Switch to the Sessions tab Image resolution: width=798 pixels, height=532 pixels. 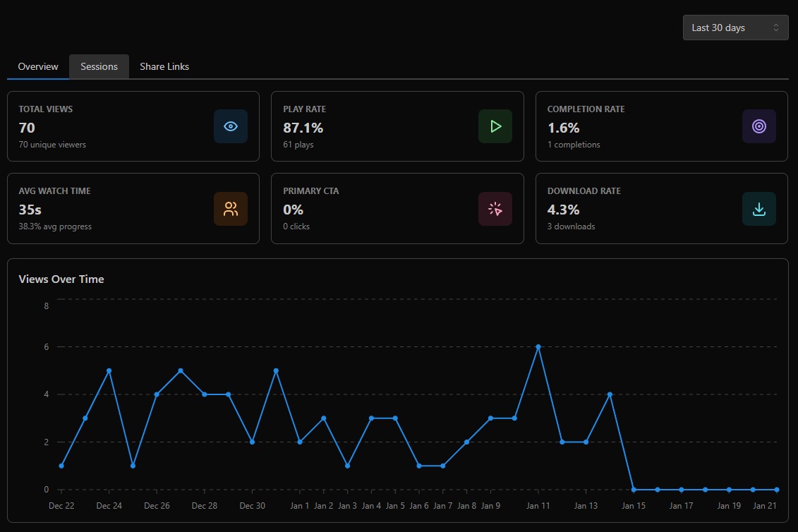pos(98,66)
